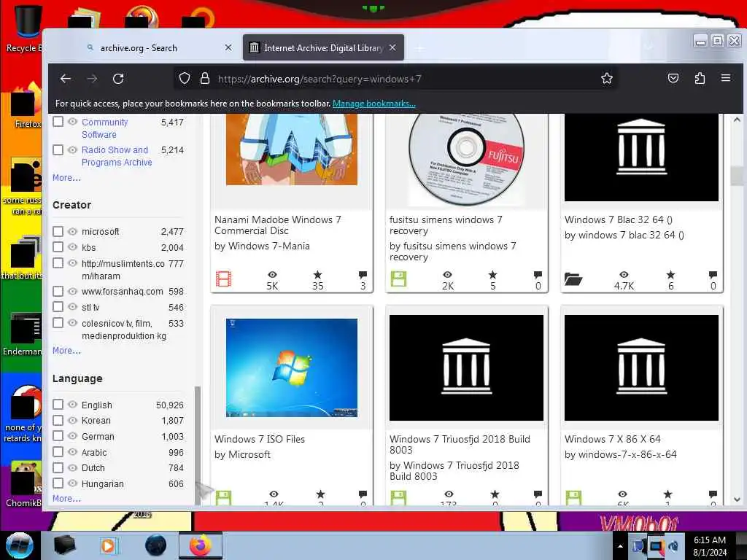Check the Radio Show and Programs Archive checkbox
This screenshot has width=747, height=560.
coord(58,150)
